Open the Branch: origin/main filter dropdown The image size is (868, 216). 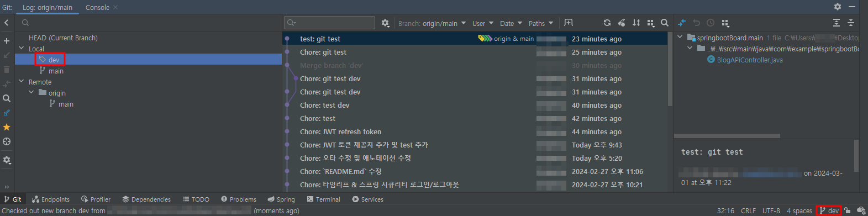point(432,23)
